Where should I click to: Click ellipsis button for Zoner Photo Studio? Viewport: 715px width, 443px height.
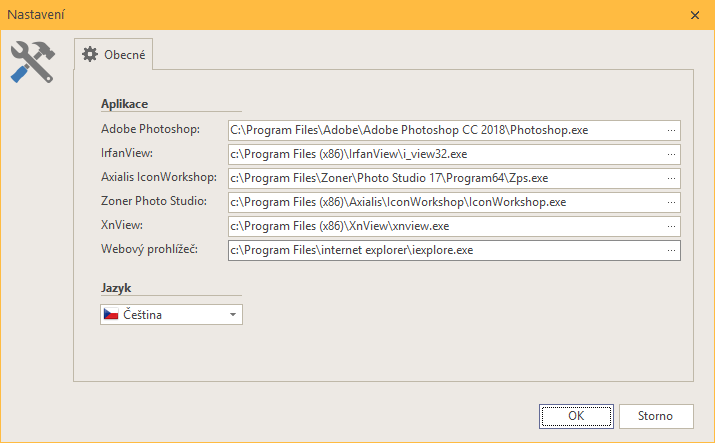click(671, 202)
